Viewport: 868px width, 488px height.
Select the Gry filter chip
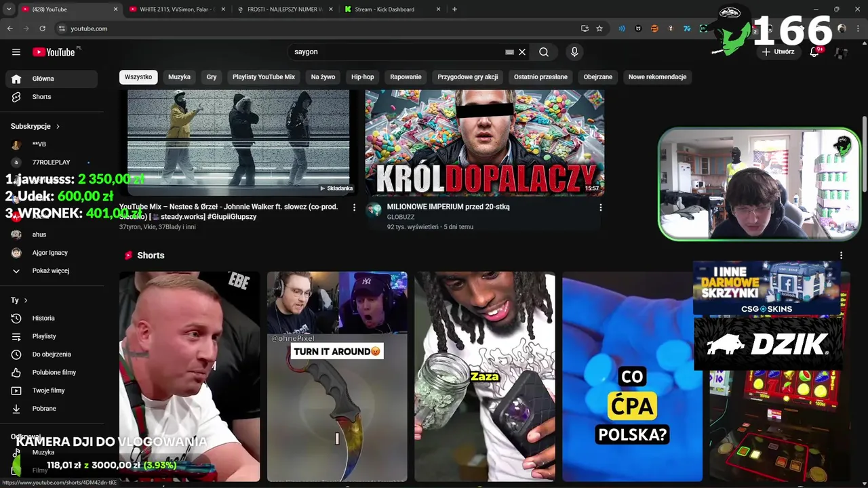tap(212, 77)
